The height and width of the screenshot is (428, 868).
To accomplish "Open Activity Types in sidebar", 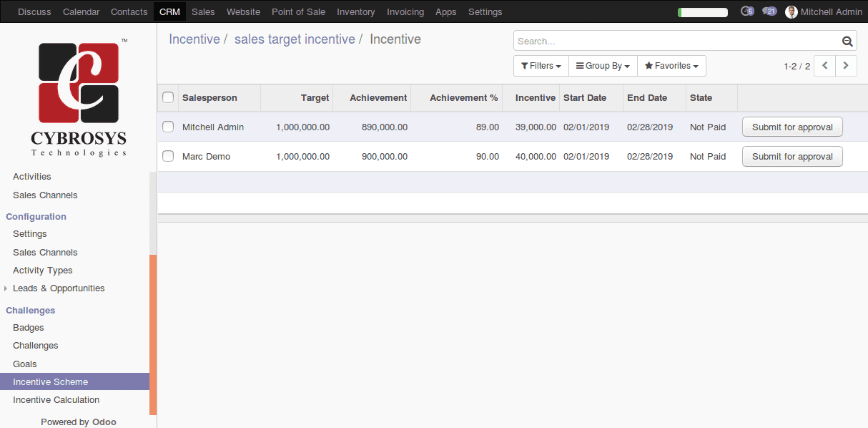I will click(x=43, y=270).
